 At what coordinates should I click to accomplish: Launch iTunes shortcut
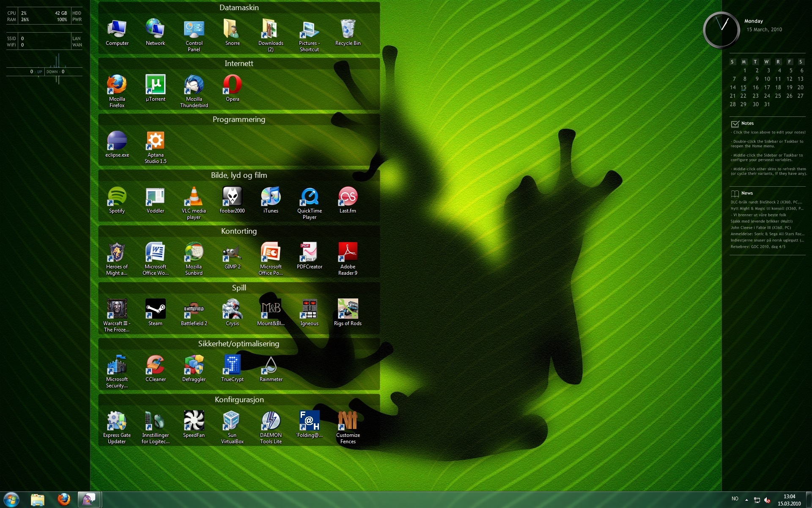point(271,200)
